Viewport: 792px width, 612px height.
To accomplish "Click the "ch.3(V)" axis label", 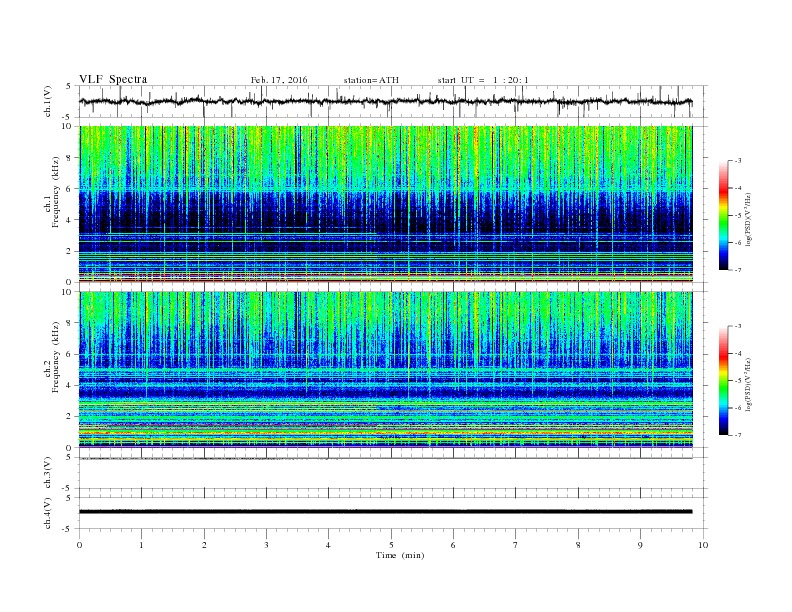I will point(48,473).
